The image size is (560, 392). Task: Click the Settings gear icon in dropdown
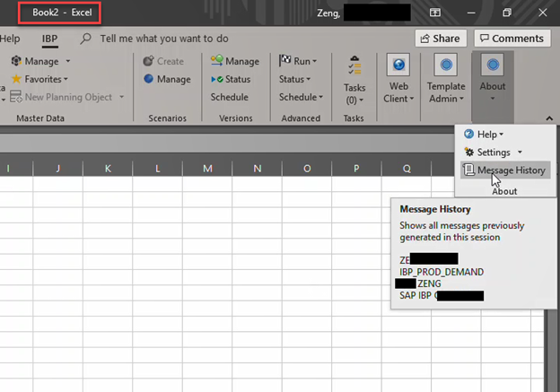(469, 152)
